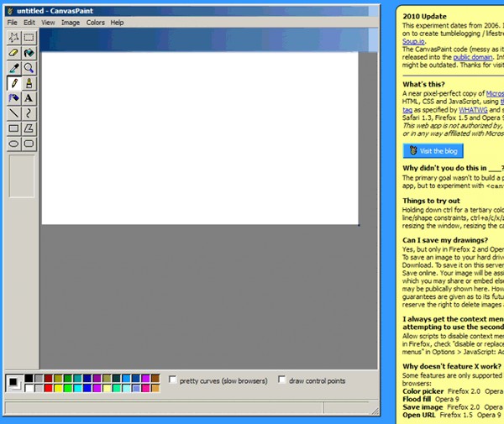Screen dimensions: 504x424
Task: Select the Free-Form Select tool
Action: 13,38
